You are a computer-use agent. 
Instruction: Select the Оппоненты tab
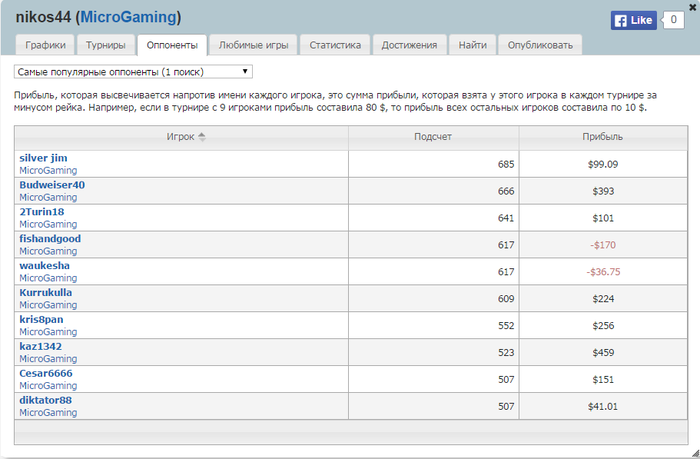tap(172, 45)
